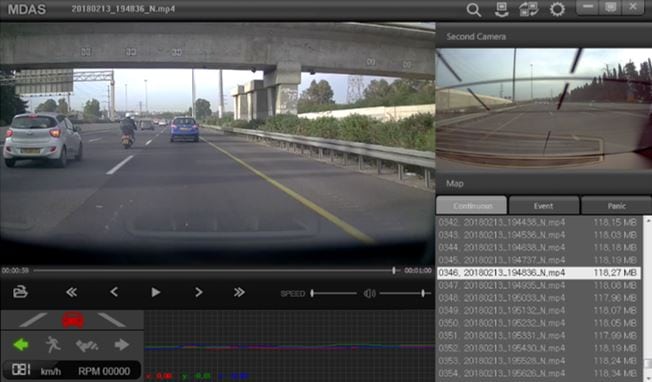The width and height of the screenshot is (652, 382).
Task: Click the window restore button in MDAS title bar
Action: [x=610, y=8]
